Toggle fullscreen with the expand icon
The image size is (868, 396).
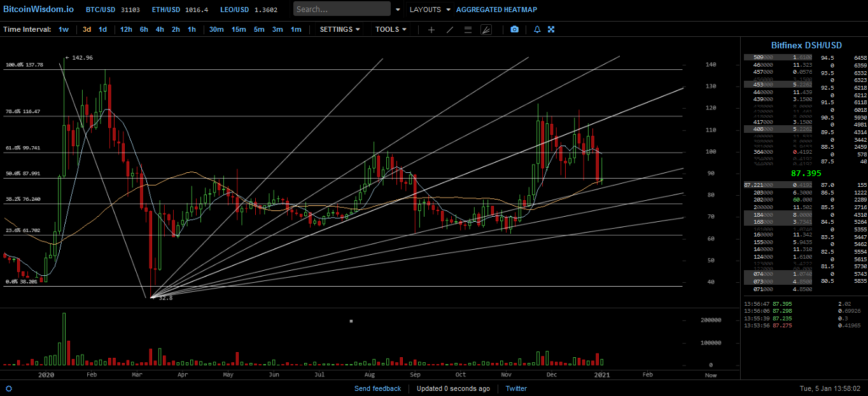[551, 29]
